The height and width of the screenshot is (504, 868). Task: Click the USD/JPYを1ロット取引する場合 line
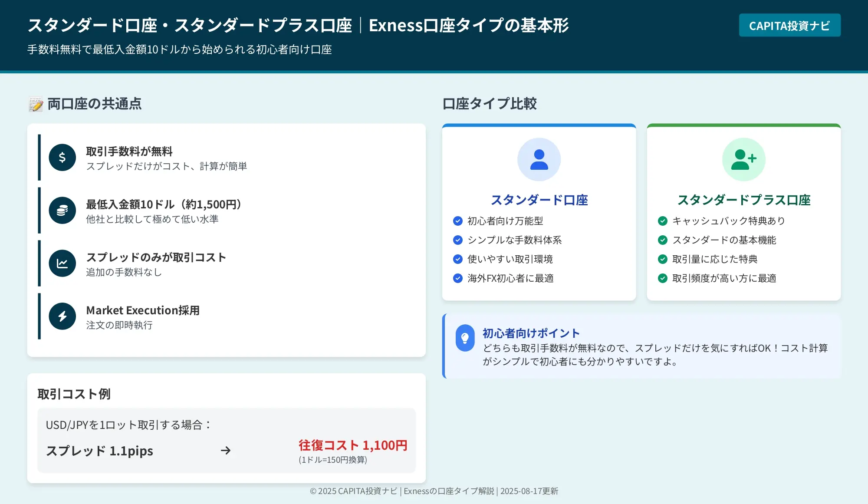click(128, 425)
